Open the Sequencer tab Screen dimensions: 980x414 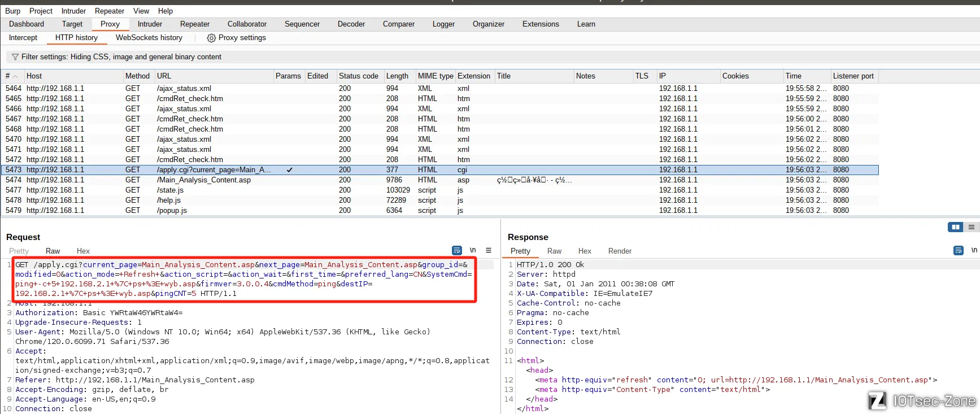(302, 24)
